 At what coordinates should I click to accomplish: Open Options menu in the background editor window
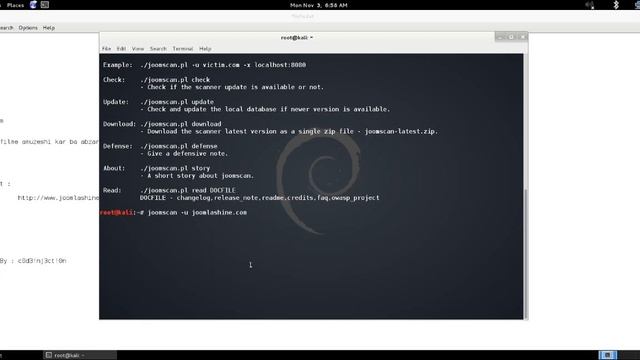28,28
